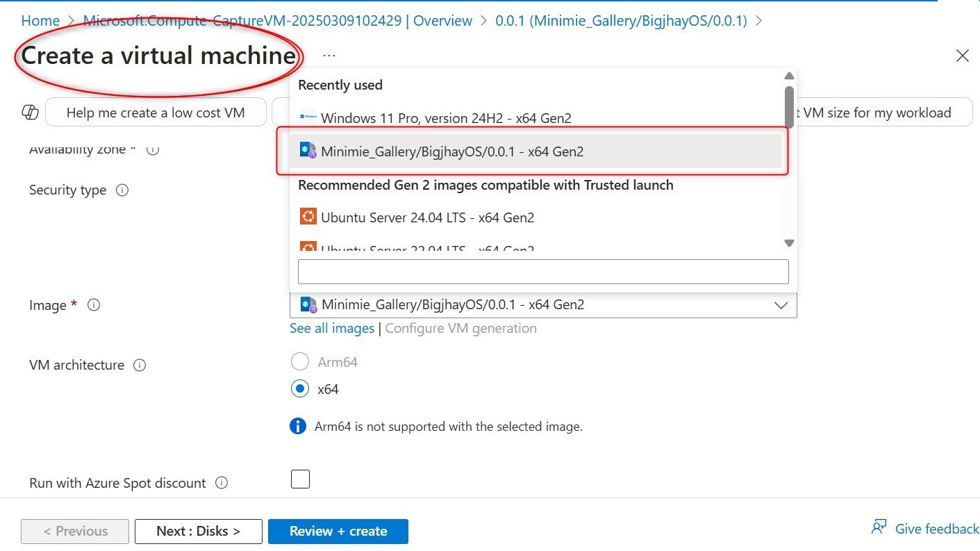Open Microsoft.Compute-CaptureVM Overview breadcrumb
Screen dimensions: 980x551
click(x=278, y=21)
